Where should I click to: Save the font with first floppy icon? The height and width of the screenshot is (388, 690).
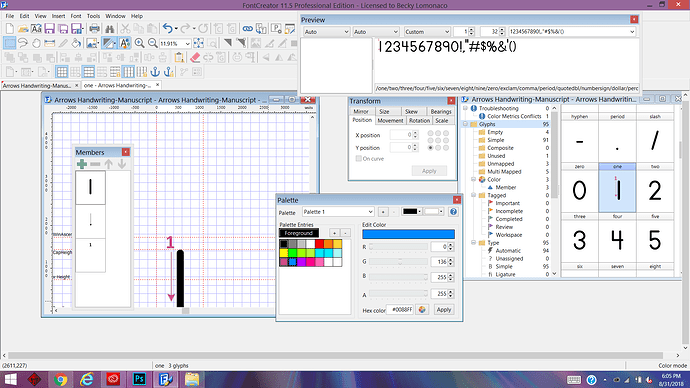[49, 29]
